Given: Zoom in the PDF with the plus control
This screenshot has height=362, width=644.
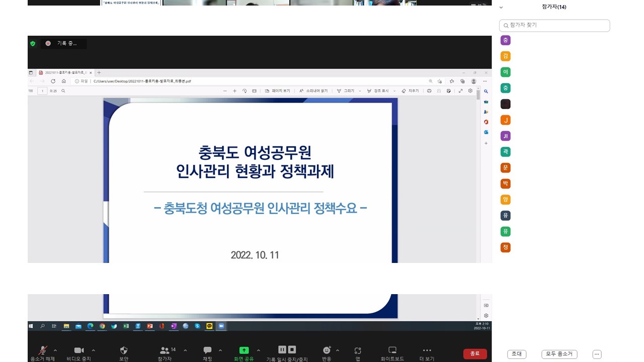Looking at the screenshot, I should tap(234, 91).
